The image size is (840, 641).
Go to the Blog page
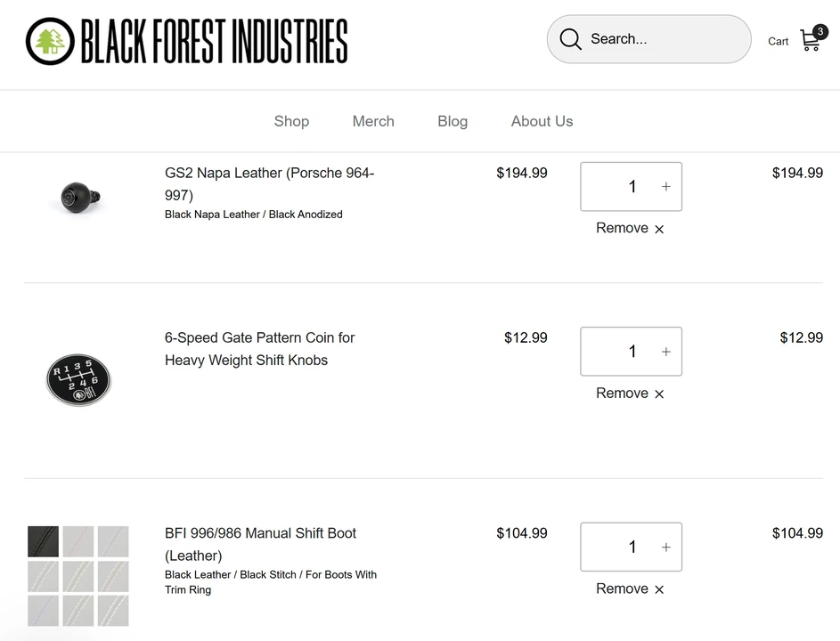click(453, 121)
